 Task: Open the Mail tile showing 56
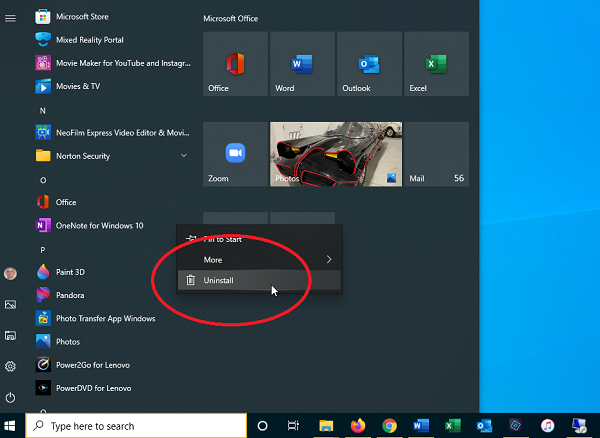[437, 154]
